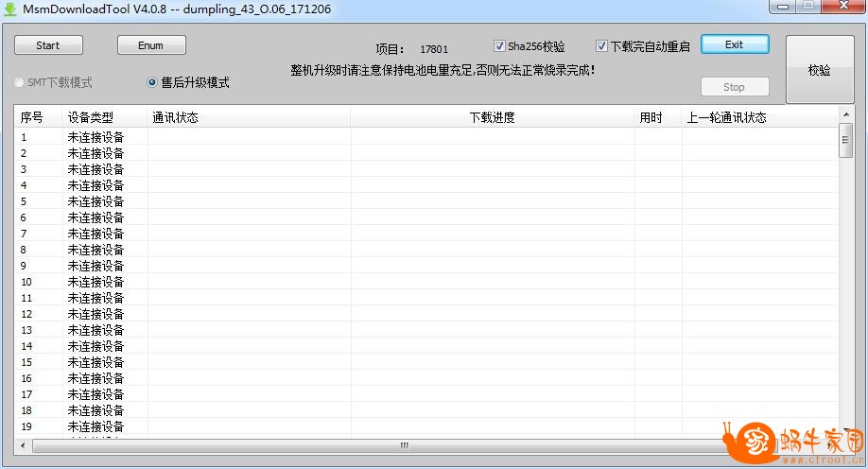Viewport: 868px width, 469px height.
Task: Click the 通讯状态 column header
Action: coord(249,117)
